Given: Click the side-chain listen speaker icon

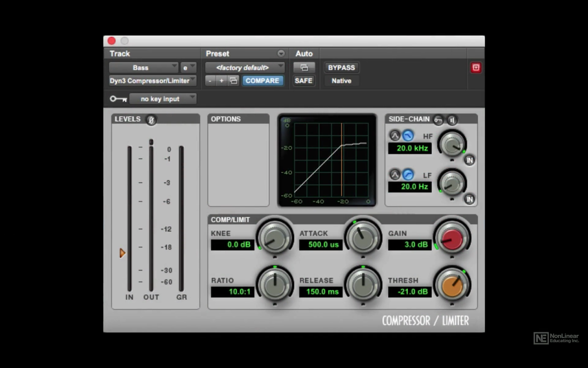Looking at the screenshot, I should (452, 120).
